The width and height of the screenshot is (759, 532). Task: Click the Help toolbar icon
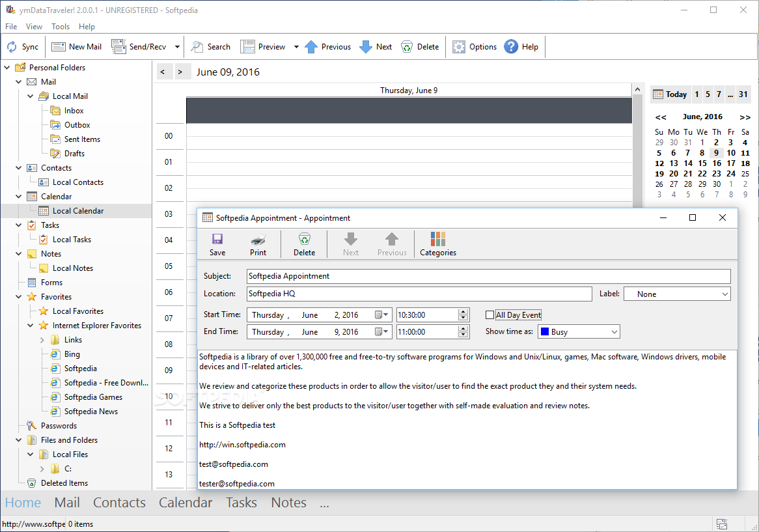coord(521,47)
